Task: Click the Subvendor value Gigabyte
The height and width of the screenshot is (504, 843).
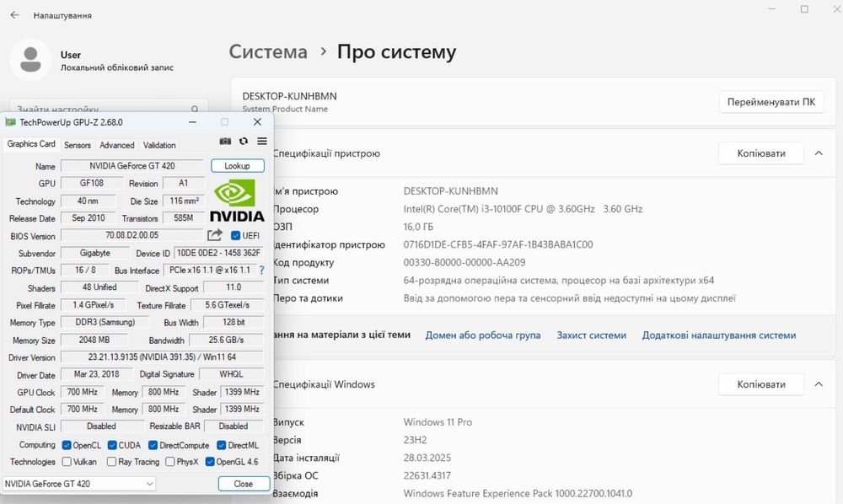Action: pyautogui.click(x=95, y=253)
